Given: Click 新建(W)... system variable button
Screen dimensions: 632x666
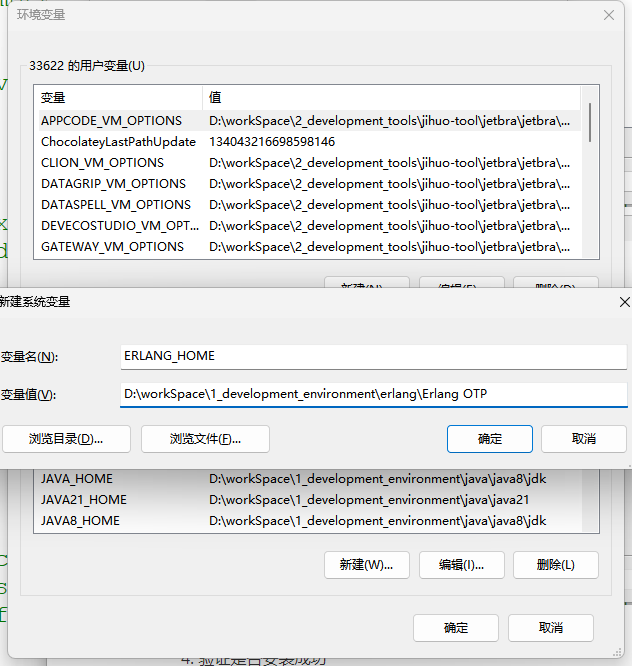Looking at the screenshot, I should point(366,564).
